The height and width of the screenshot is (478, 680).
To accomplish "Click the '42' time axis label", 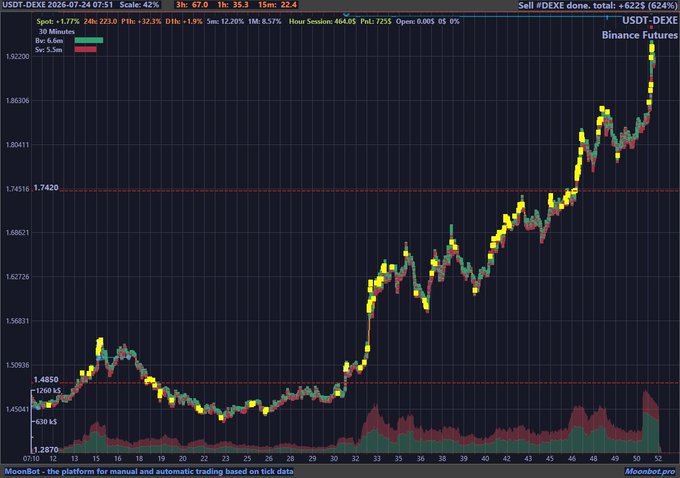I will pos(507,458).
